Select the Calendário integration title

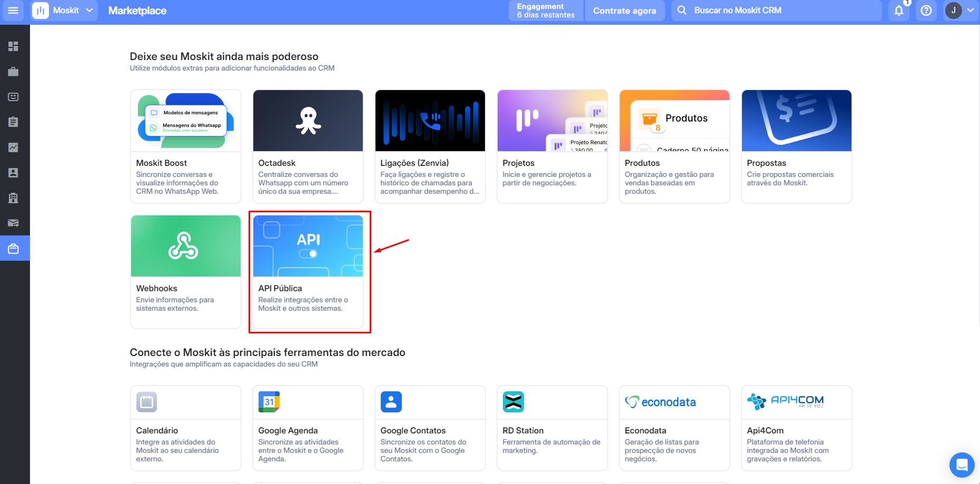click(x=157, y=431)
